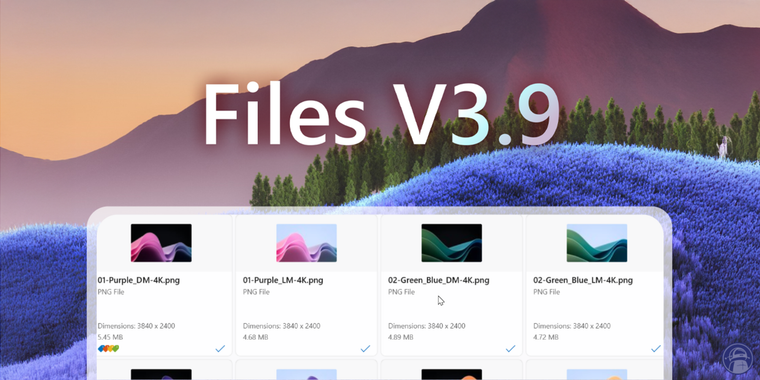760x380 pixels.
Task: Click Dimensions text under 01-Purple_DM-4K.png
Action: (x=136, y=326)
